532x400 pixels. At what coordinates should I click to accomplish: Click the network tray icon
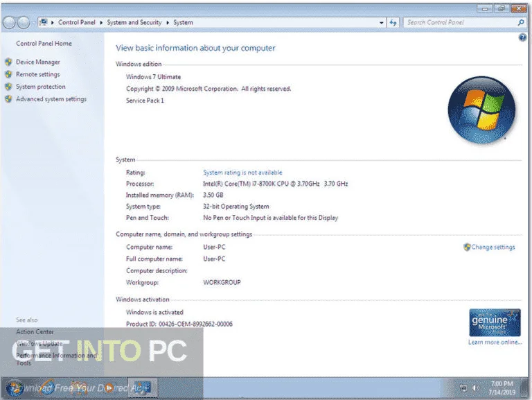coord(463,388)
